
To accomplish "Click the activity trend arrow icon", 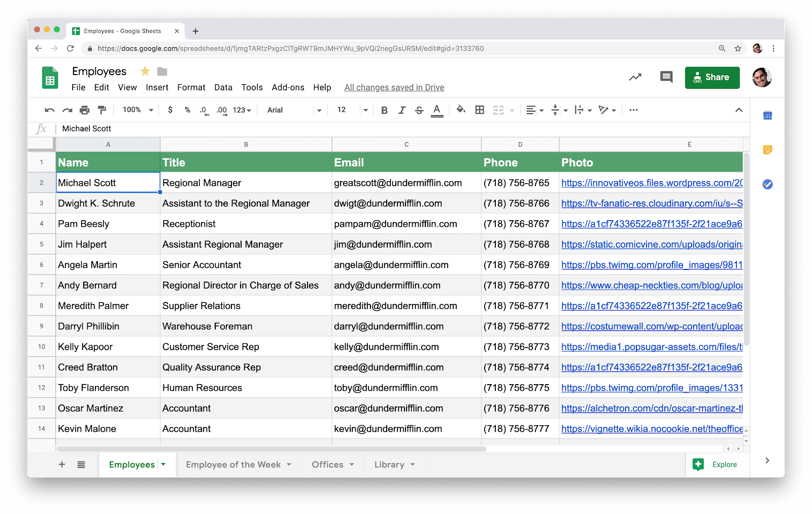I will tap(635, 77).
